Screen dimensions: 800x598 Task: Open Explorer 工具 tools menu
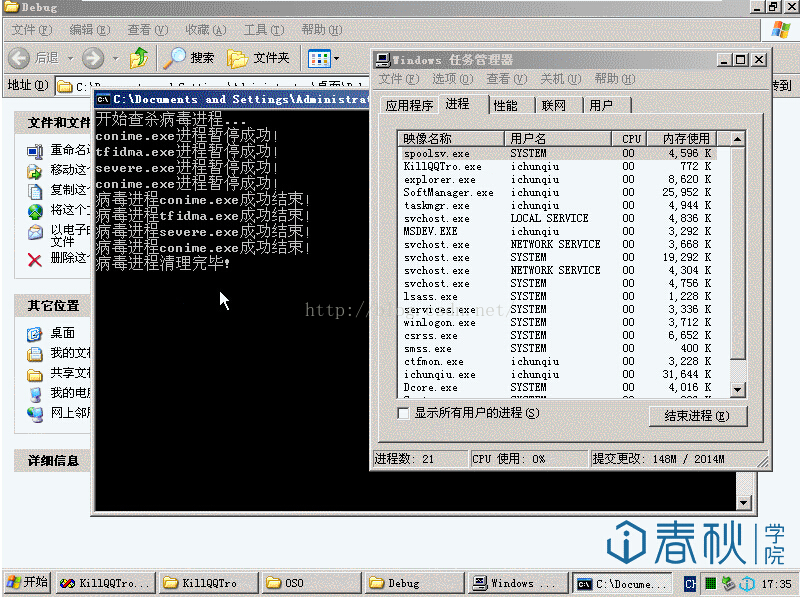click(x=264, y=30)
